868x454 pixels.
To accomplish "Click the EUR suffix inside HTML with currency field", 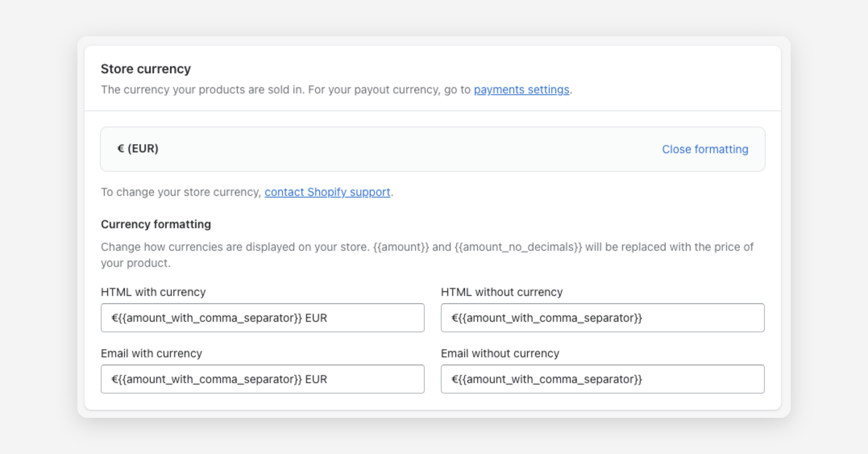I will [x=316, y=318].
